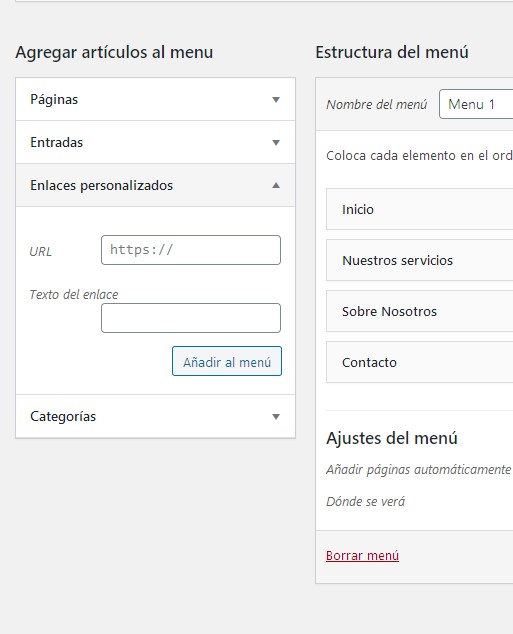Select the Nuestros servicios menu item

420,260
